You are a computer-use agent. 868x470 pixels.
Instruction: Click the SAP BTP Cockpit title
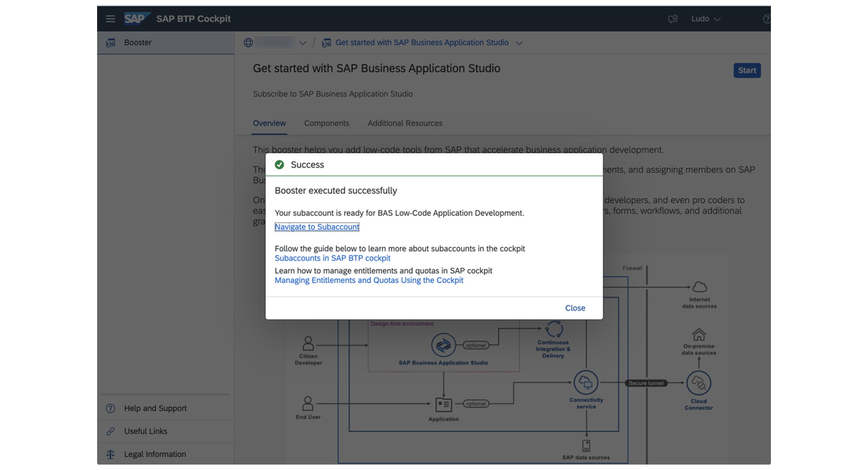pos(194,19)
